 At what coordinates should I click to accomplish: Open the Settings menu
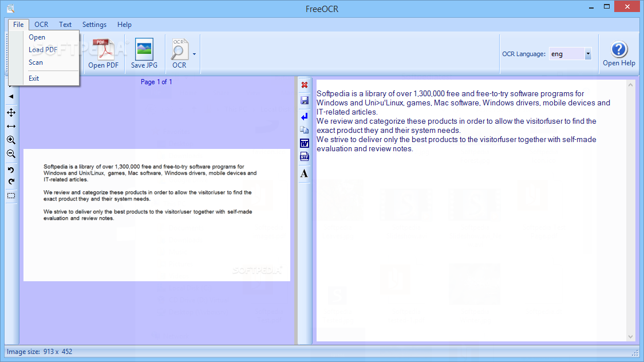pos(94,25)
